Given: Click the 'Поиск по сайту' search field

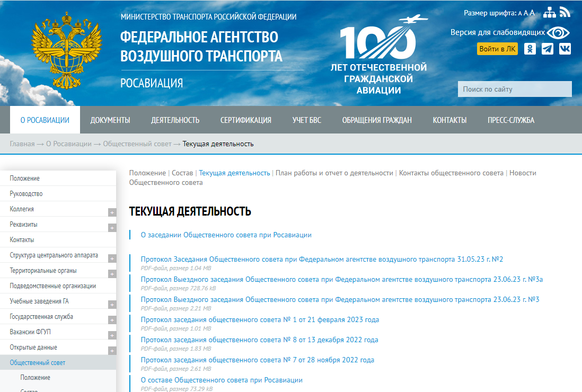Looking at the screenshot, I should click(x=515, y=89).
